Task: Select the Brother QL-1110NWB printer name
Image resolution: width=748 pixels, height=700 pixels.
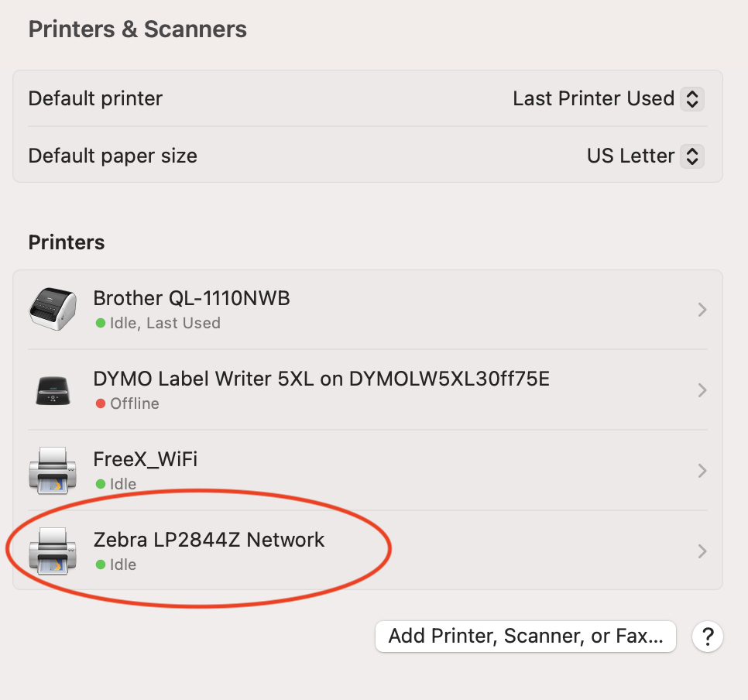Action: [191, 298]
